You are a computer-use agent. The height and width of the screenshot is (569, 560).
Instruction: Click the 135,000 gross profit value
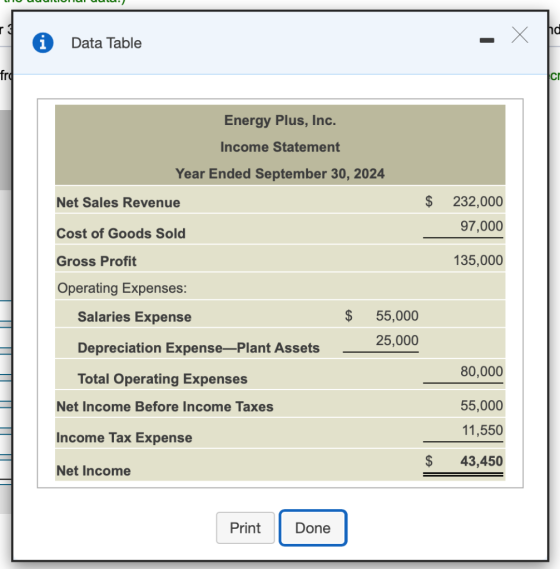pos(478,260)
